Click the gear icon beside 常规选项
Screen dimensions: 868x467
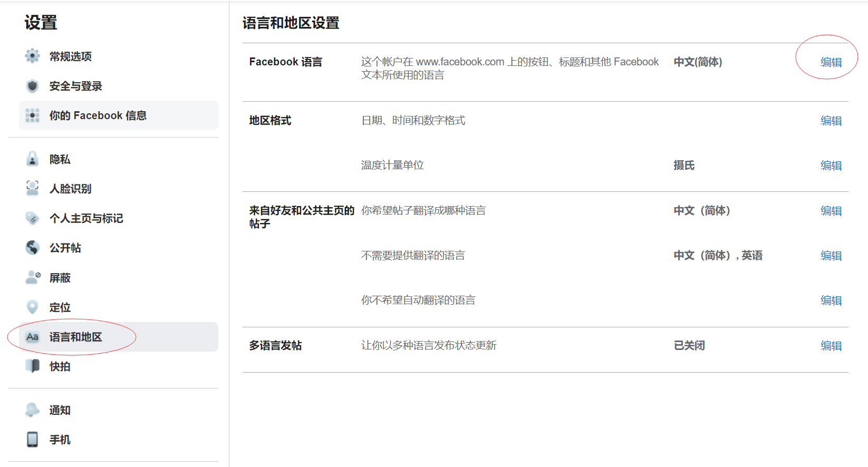(32, 56)
